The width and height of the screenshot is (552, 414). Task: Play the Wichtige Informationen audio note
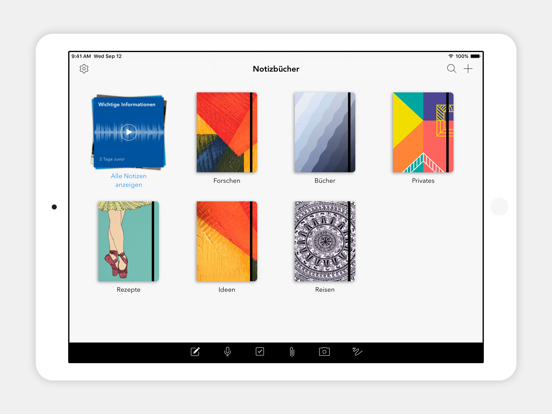pyautogui.click(x=128, y=132)
